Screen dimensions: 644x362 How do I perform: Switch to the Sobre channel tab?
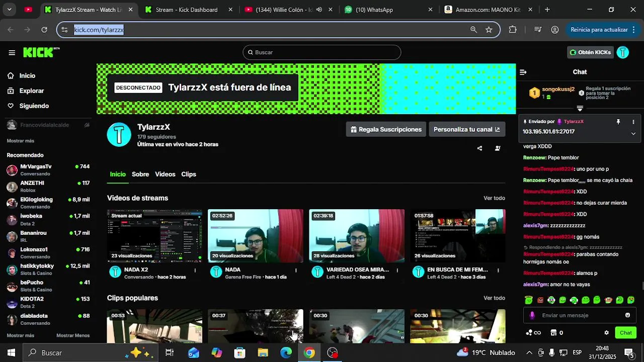point(140,174)
